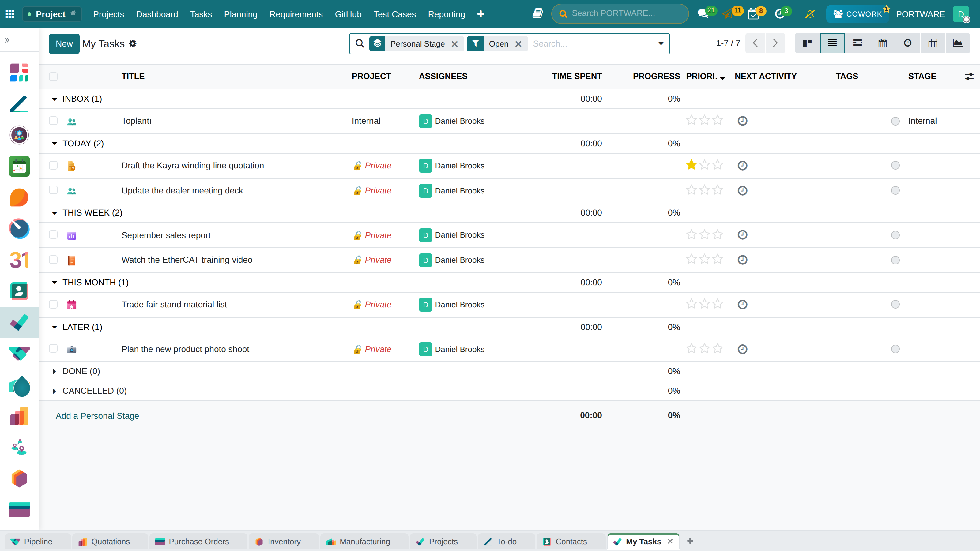Collapse the TODAY (2) group

tap(55, 144)
